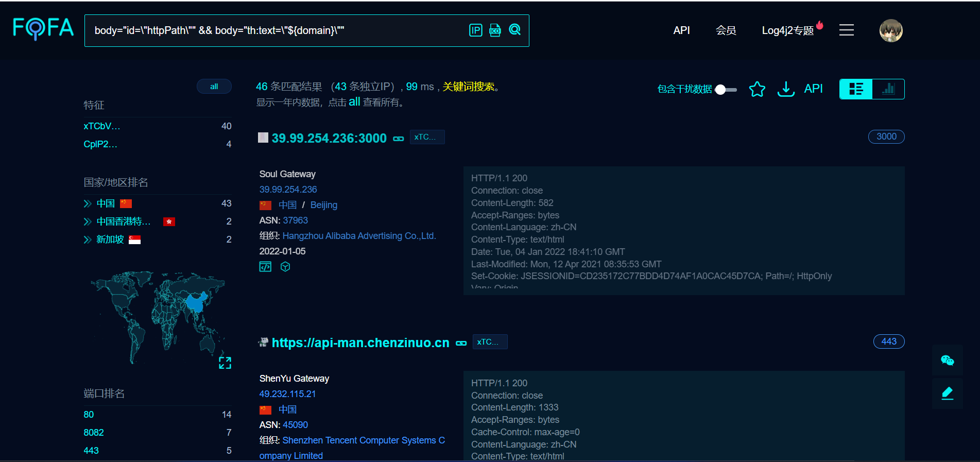Open the hamburger menu in the header

(x=846, y=30)
